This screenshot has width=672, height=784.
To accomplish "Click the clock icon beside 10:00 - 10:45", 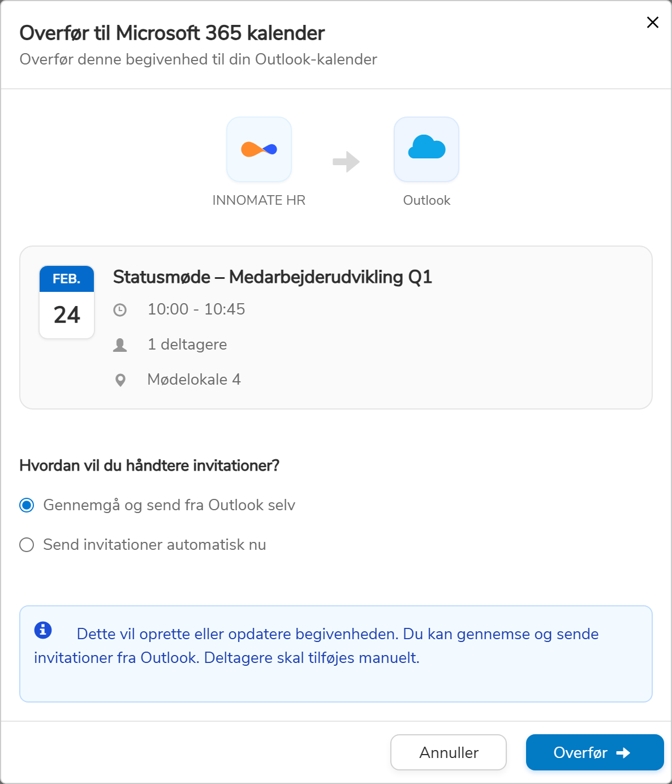I will point(120,310).
